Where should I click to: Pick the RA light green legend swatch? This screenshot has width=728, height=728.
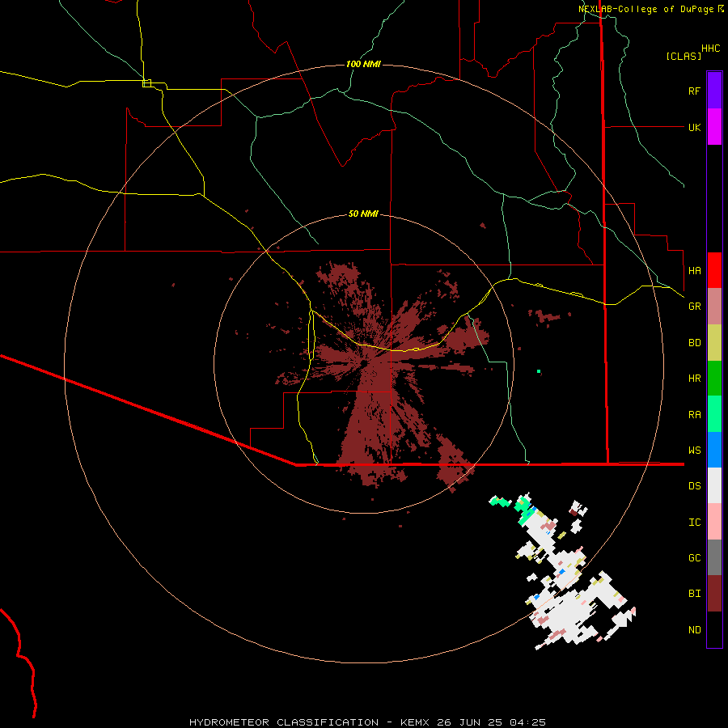tap(714, 414)
